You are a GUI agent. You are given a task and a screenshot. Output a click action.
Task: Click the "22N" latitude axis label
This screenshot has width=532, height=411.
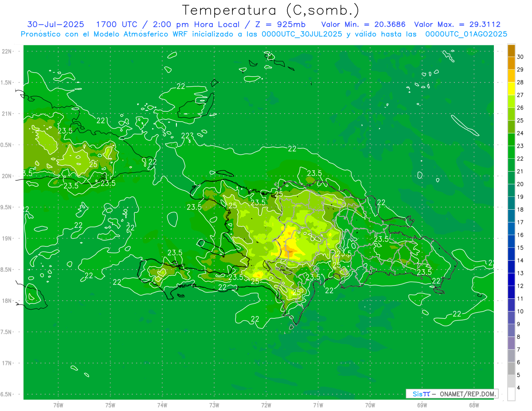8,51
